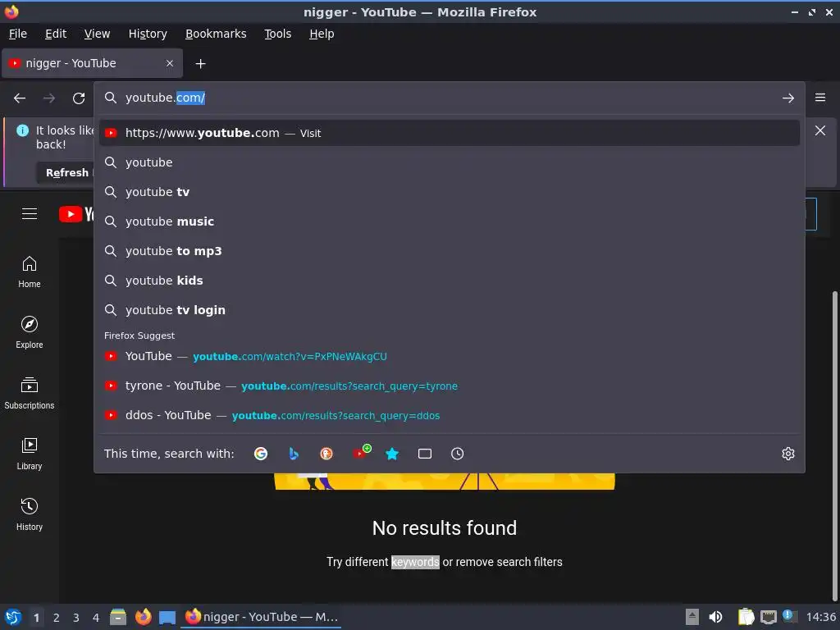Choose the 'youtube kids' suggestion

coord(449,281)
